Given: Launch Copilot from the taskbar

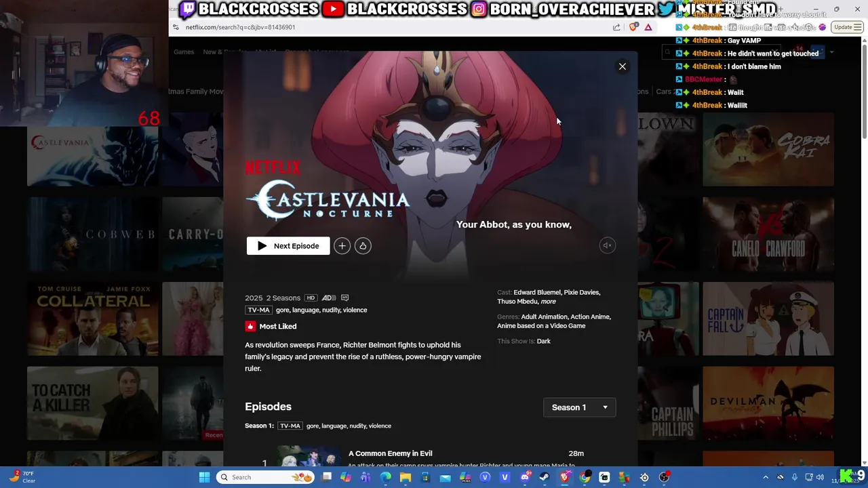Looking at the screenshot, I should 346,477.
